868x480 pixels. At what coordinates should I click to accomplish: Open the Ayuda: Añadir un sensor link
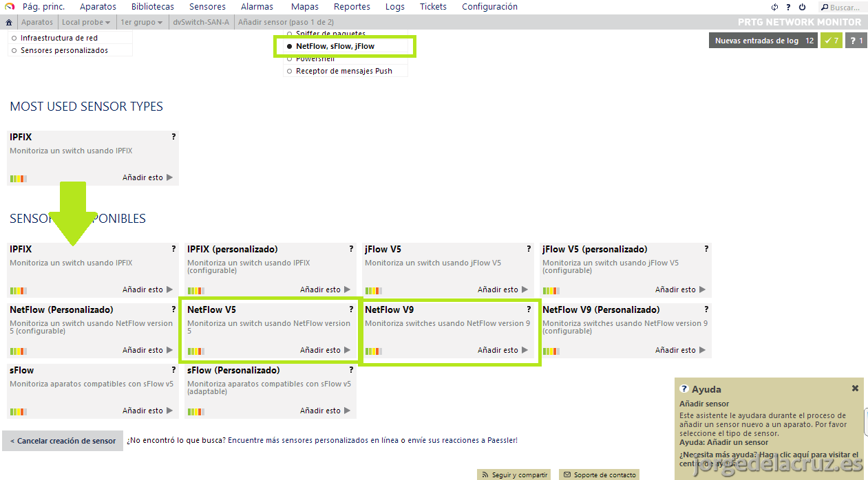(724, 442)
